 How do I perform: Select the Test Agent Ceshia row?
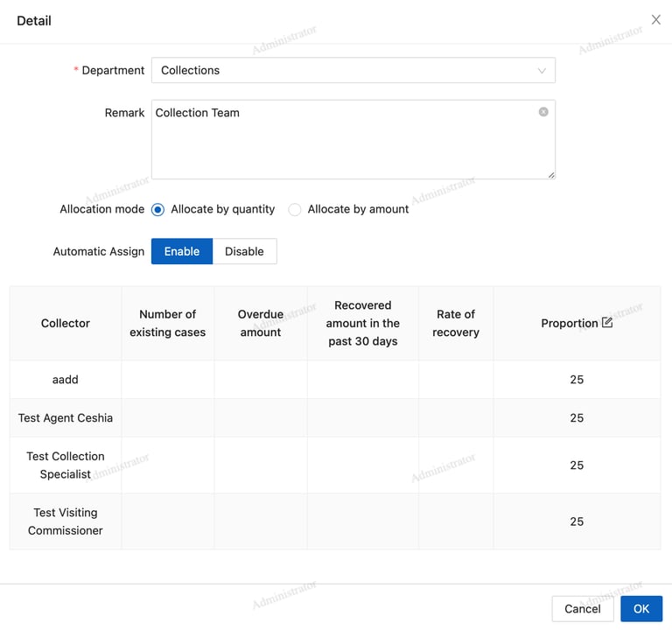point(335,418)
